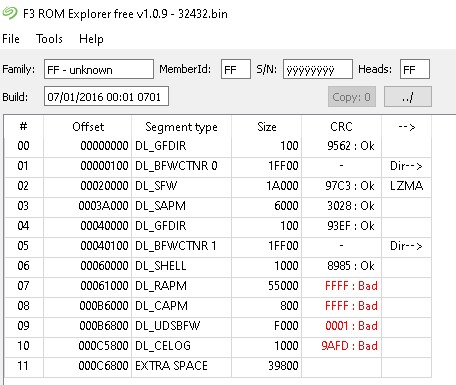Click the Build date field
This screenshot has width=456, height=385.
click(106, 97)
